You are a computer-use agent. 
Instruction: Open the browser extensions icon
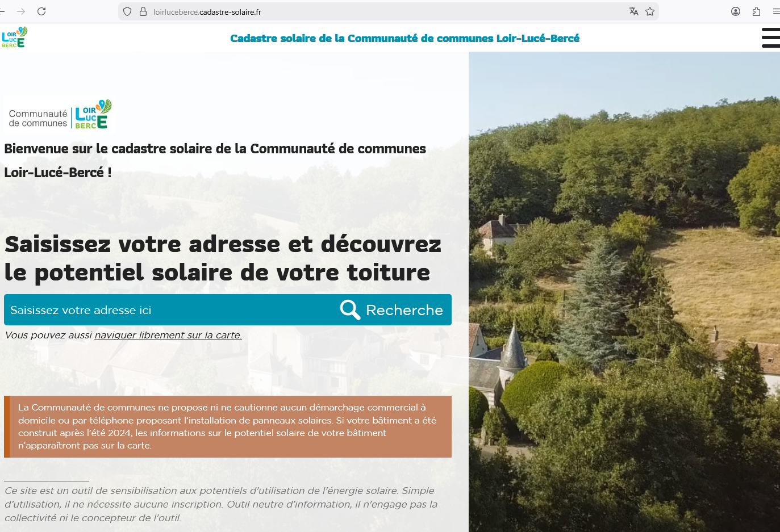[756, 11]
